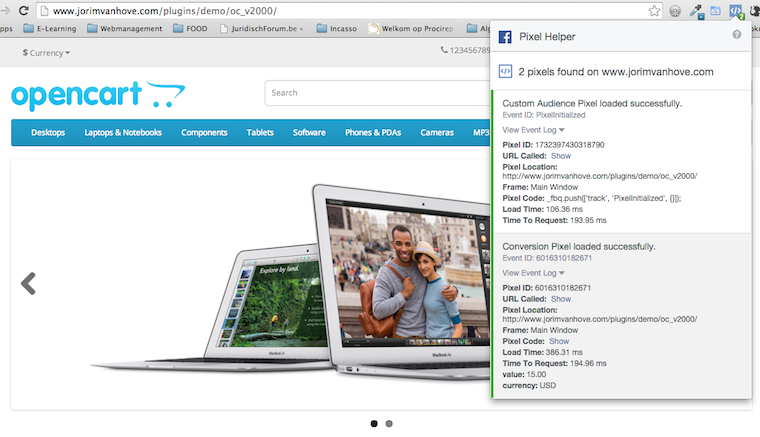Open the Incasso bookmark folder
The width and height of the screenshot is (760, 437).
click(x=337, y=29)
